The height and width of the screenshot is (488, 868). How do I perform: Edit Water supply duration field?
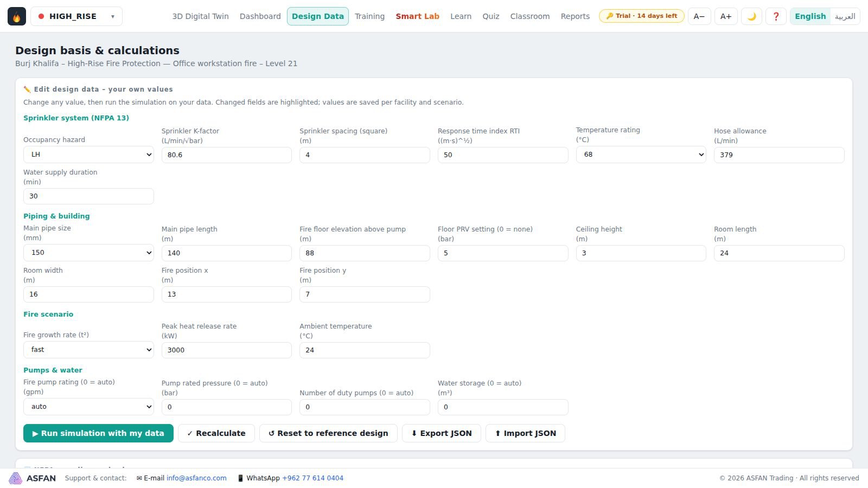(88, 196)
